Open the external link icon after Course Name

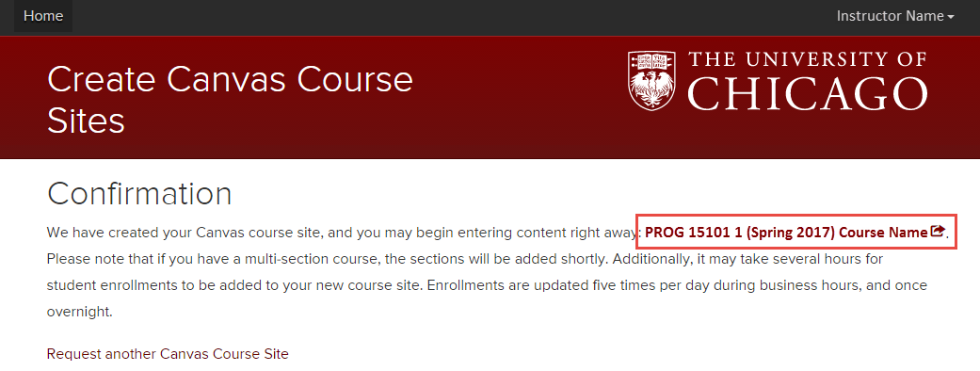(x=938, y=232)
